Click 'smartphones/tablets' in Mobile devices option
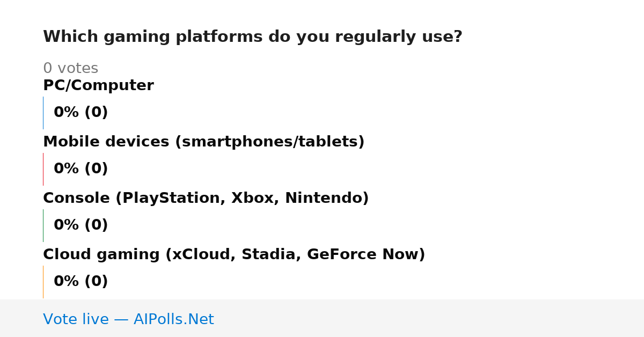 tap(269, 142)
